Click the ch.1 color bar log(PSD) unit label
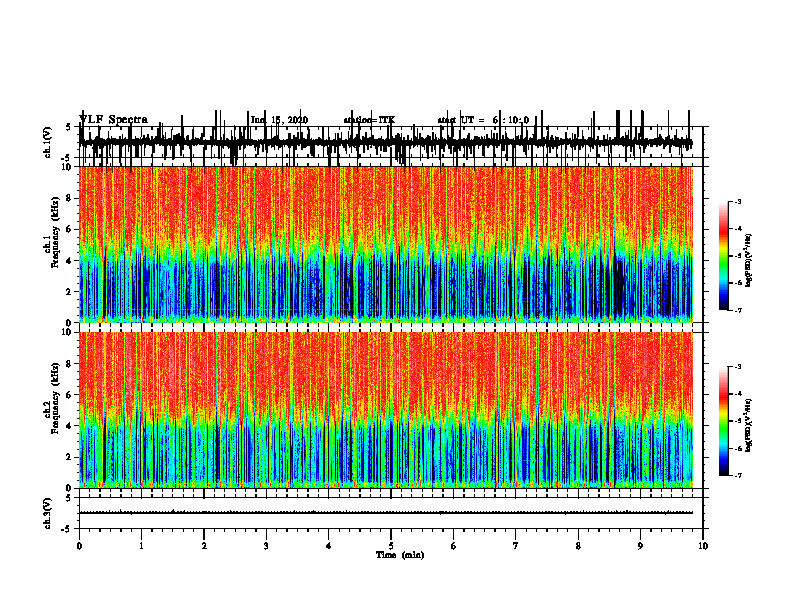Viewport: 792px width, 612px height. (749, 260)
